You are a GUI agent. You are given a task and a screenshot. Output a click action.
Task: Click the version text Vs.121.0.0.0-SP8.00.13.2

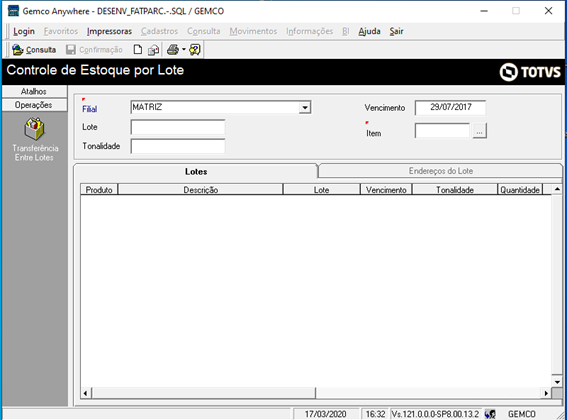[x=435, y=414]
